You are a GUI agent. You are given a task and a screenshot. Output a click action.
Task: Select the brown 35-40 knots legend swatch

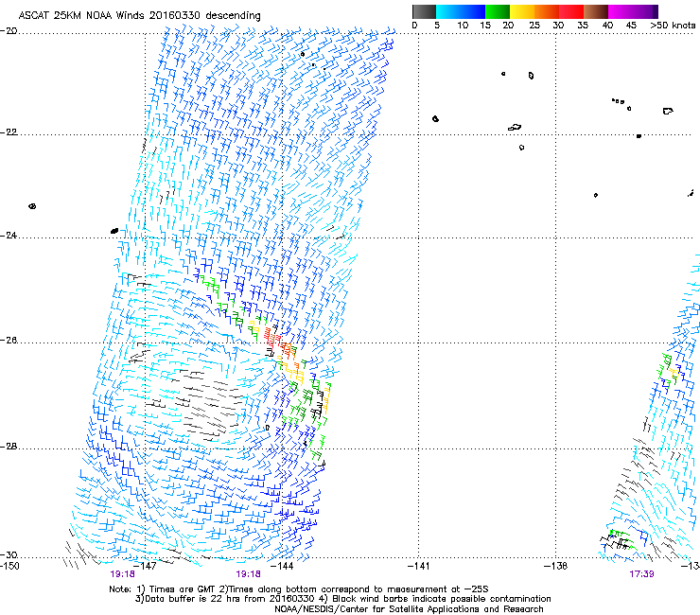[x=596, y=11]
